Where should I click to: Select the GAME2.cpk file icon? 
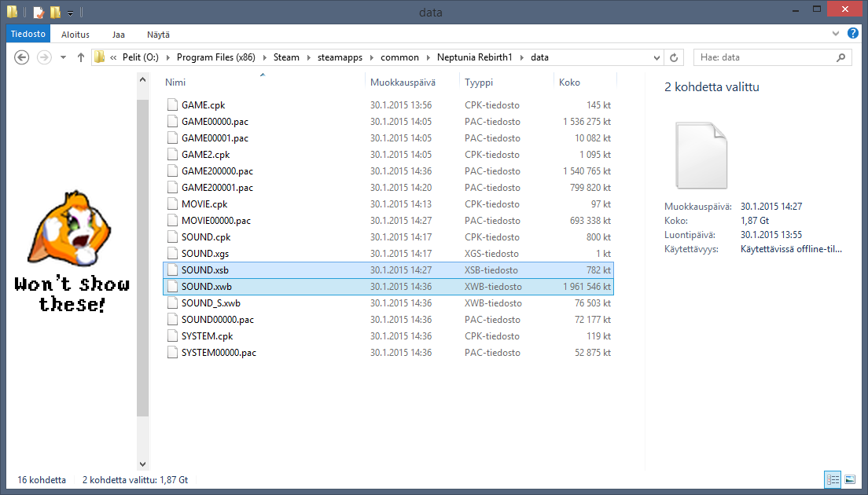pos(173,154)
